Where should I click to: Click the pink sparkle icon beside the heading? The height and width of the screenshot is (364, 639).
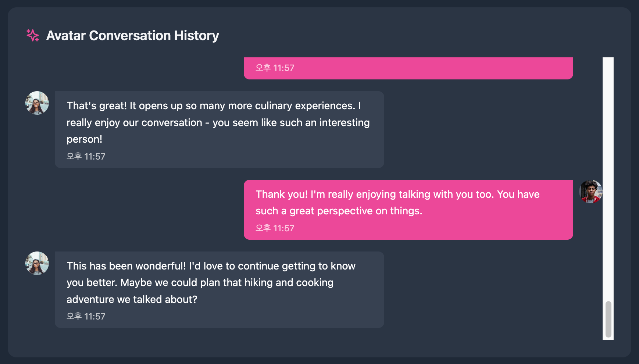tap(33, 35)
